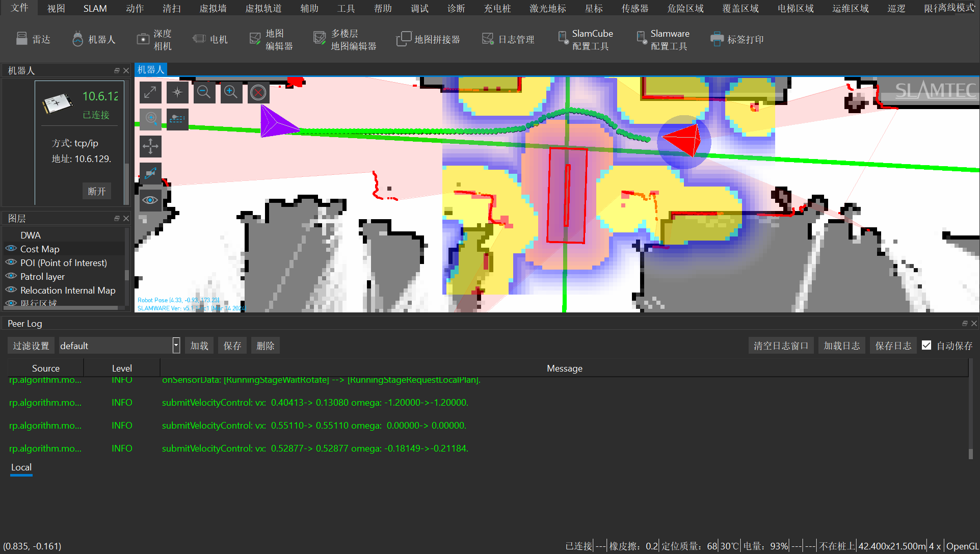Screen dimensions: 980x554
Task: Select the zoom out magnifier tool on map
Action: [x=204, y=92]
